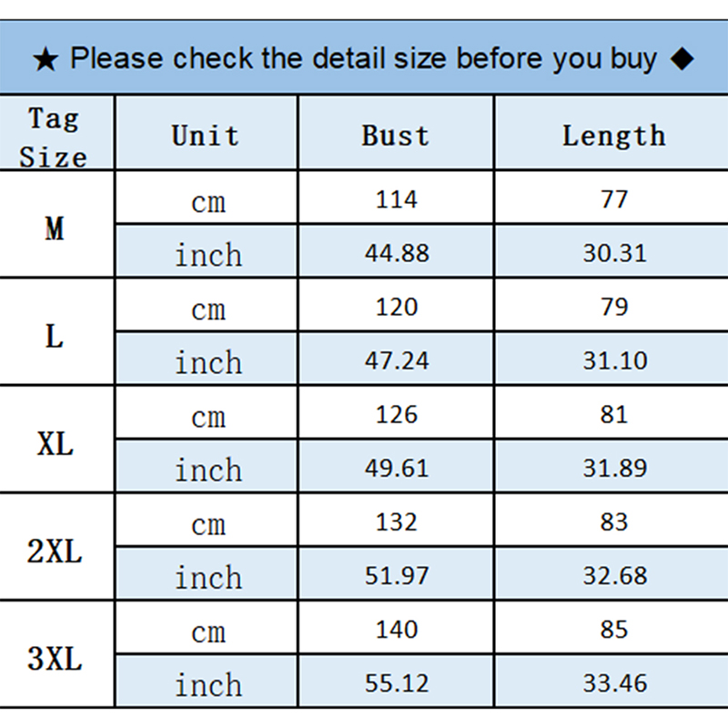This screenshot has height=728, width=728.
Task: Click the black star icon in the banner
Action: [x=45, y=61]
